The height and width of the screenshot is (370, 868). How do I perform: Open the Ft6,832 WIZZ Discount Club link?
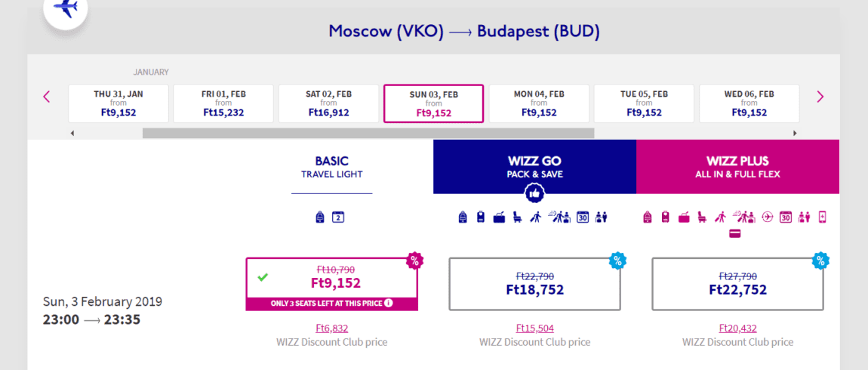(x=331, y=328)
